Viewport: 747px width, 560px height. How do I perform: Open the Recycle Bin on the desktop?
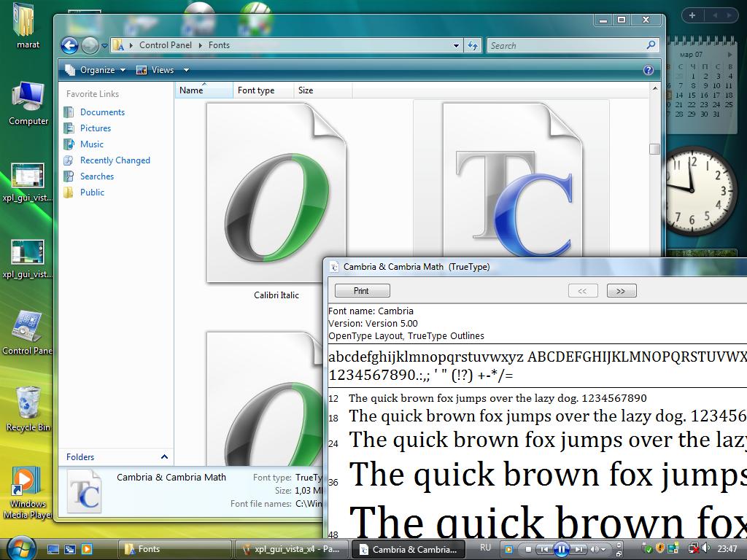pos(28,410)
